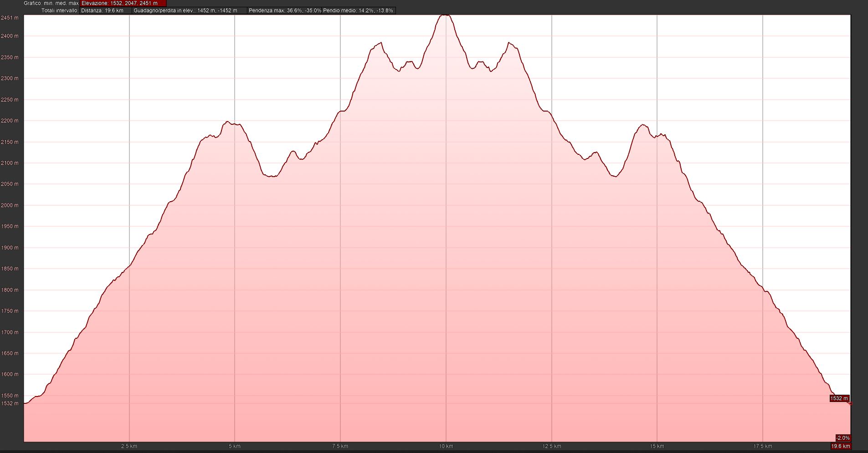Click the Pendio medio statistic

[x=358, y=10]
